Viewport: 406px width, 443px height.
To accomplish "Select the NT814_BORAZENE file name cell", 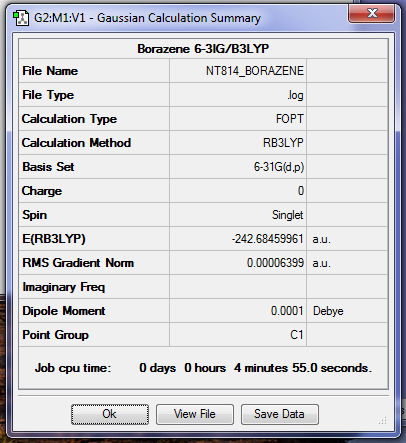I will [238, 71].
